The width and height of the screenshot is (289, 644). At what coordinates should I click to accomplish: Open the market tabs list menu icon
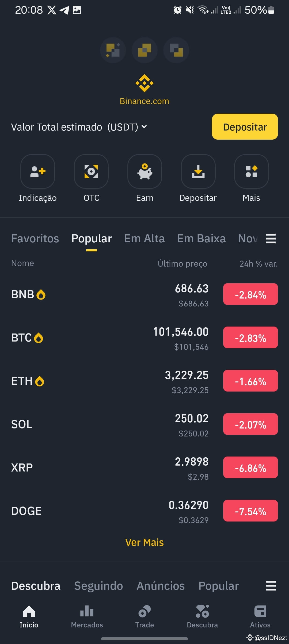point(271,238)
